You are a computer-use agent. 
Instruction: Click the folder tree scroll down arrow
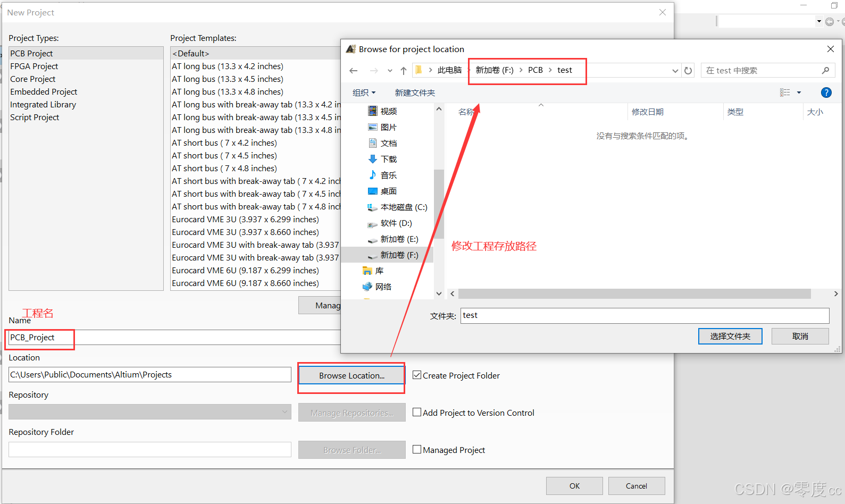439,293
